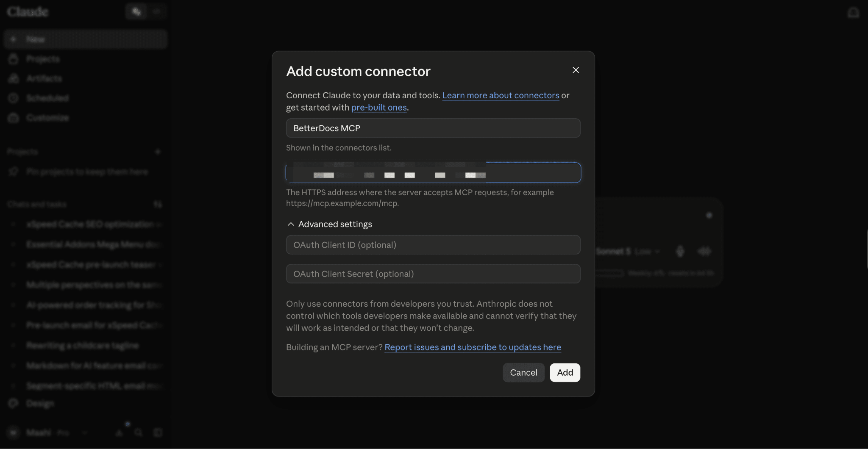
Task: Click the microphone icon in composer
Action: coord(680,252)
